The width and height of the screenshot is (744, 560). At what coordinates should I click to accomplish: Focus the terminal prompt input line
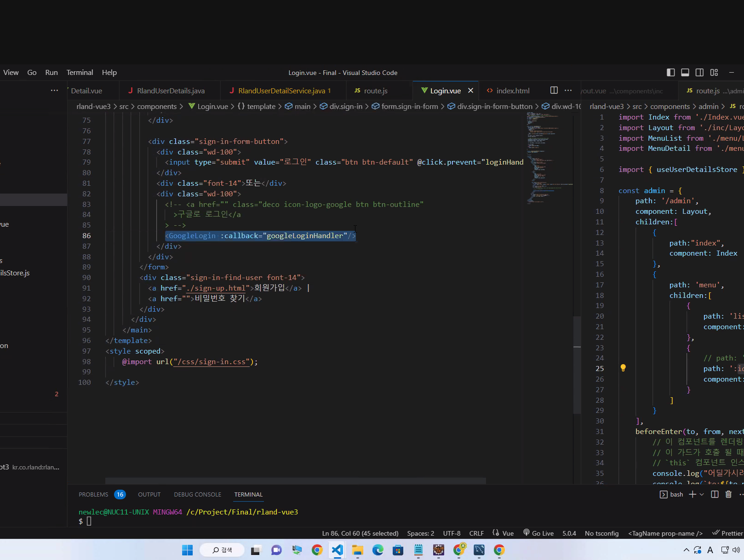[x=89, y=521]
